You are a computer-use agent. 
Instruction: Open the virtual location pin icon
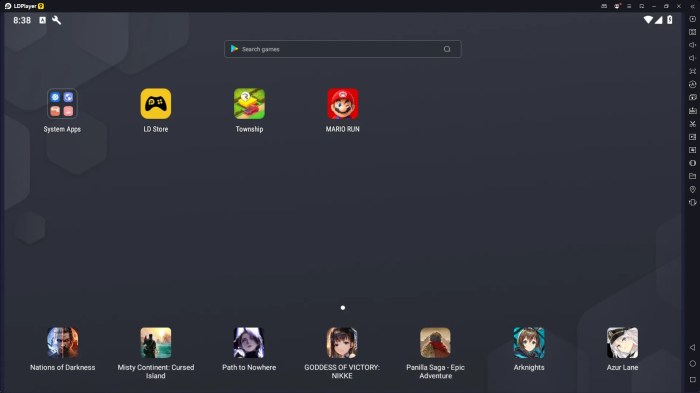tap(692, 189)
